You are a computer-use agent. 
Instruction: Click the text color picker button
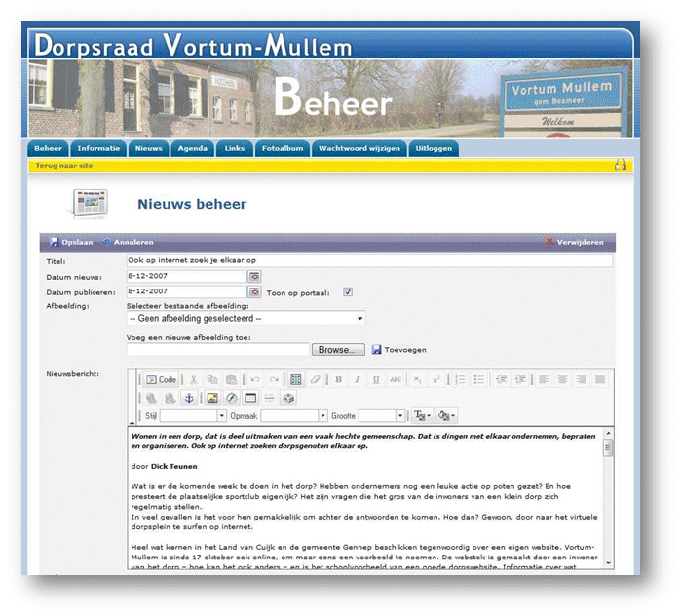click(x=422, y=416)
